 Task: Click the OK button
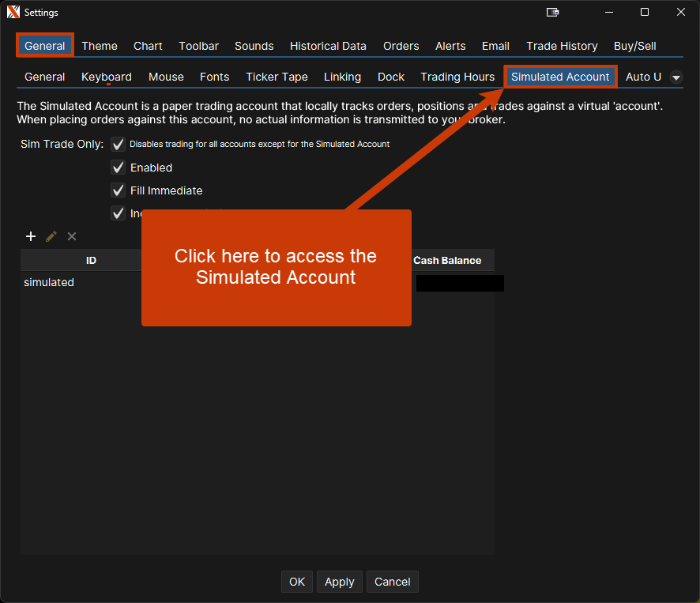[x=297, y=582]
